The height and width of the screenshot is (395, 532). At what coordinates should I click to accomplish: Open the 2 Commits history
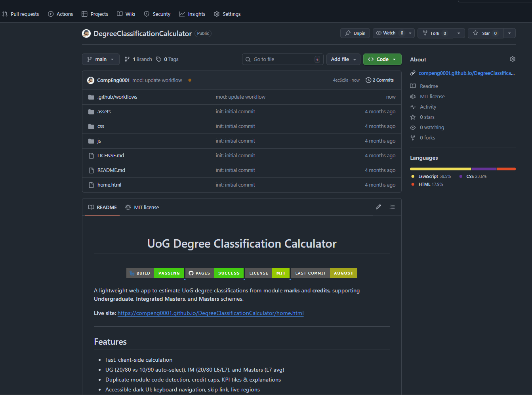[379, 80]
